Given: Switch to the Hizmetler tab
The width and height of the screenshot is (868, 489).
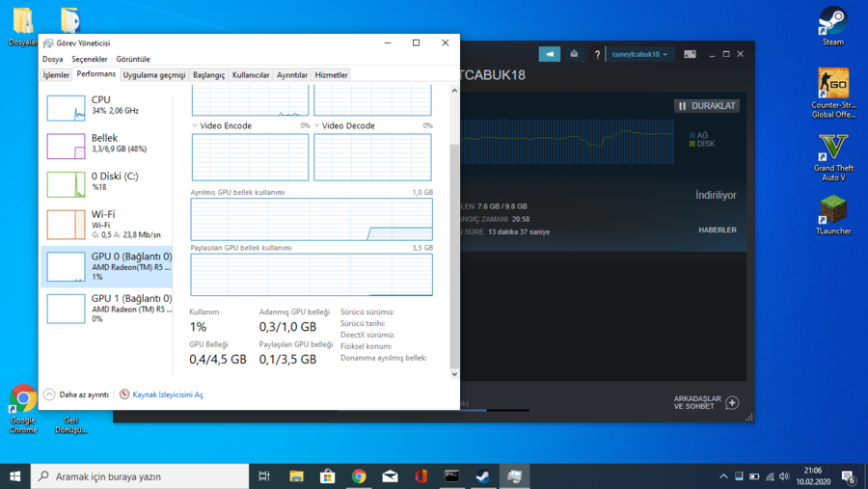Looking at the screenshot, I should point(331,75).
